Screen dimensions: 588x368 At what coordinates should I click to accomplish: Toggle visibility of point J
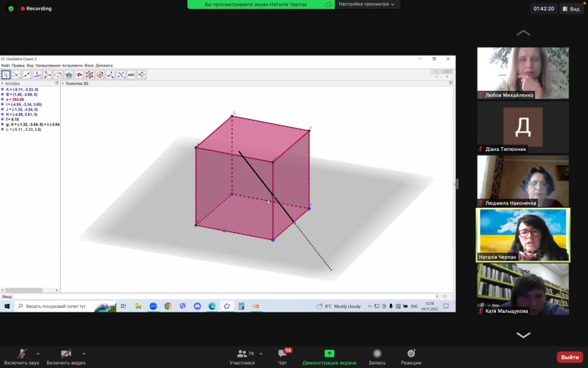point(3,110)
